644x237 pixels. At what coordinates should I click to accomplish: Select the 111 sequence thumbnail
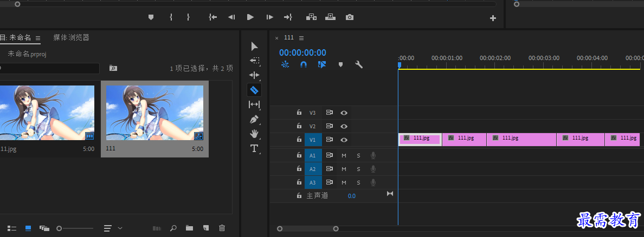[155, 113]
